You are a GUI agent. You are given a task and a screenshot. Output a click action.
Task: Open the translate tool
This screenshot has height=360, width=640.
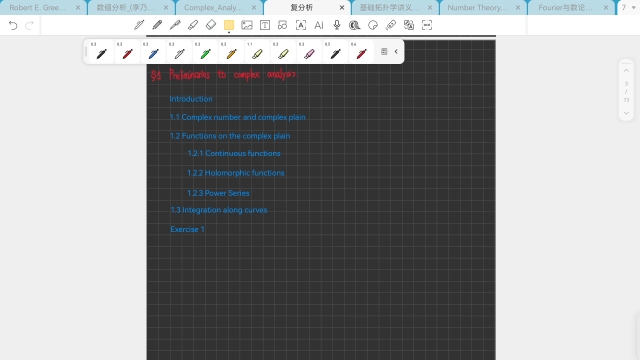409,25
